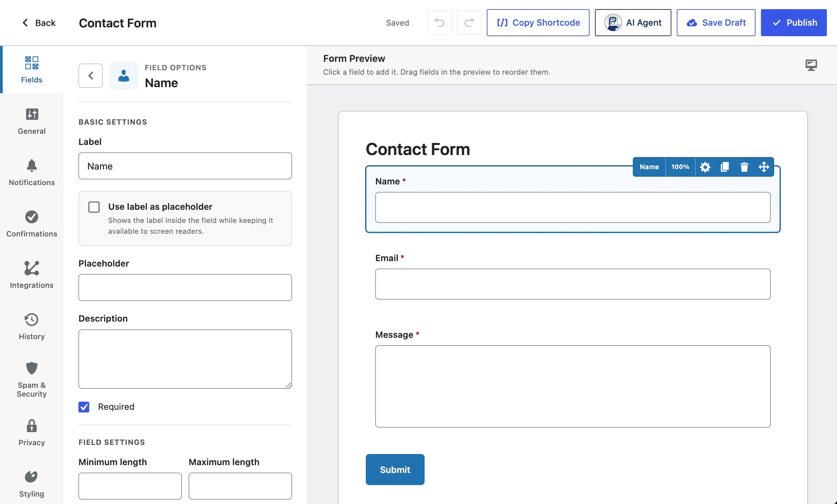Click the Save Draft button
This screenshot has width=837, height=504.
point(716,23)
